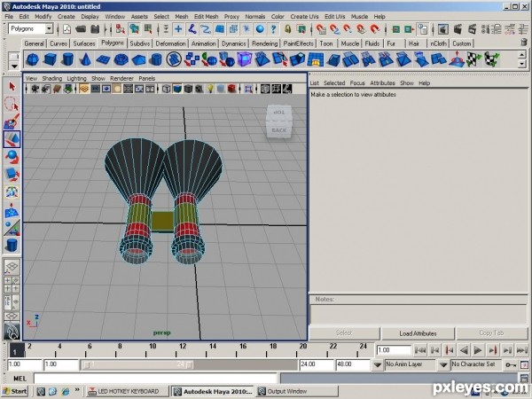Click the New Scene icon on status line

pyautogui.click(x=66, y=29)
